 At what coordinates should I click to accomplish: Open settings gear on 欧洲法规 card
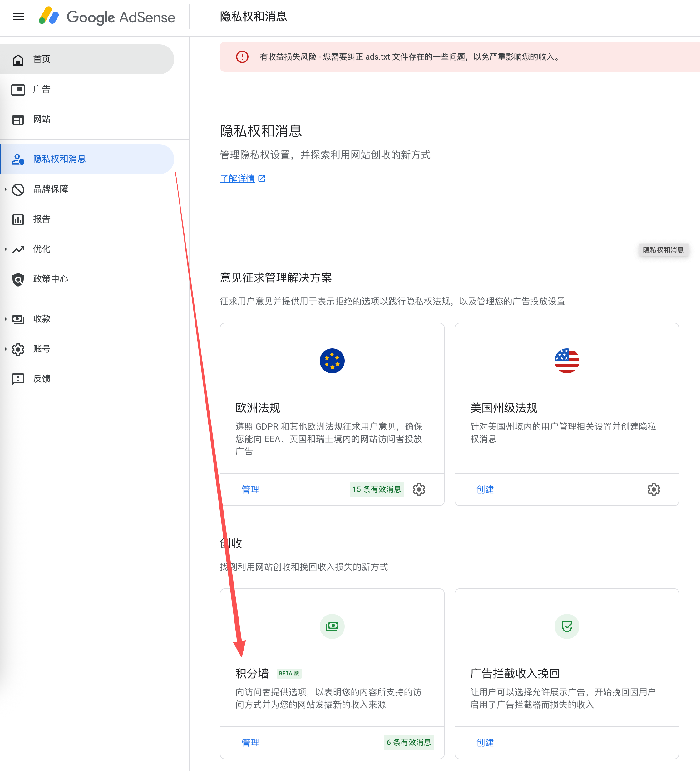point(419,489)
